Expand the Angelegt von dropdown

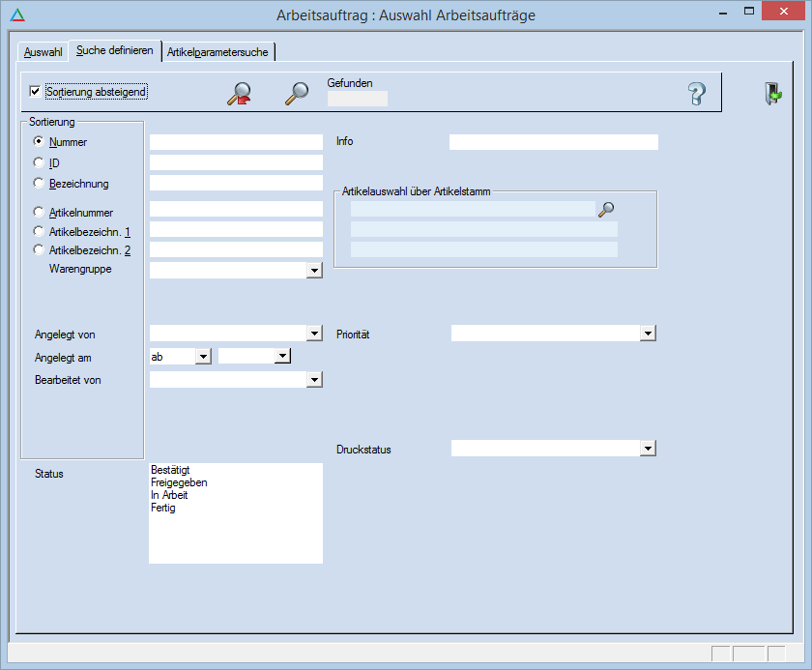click(x=314, y=334)
